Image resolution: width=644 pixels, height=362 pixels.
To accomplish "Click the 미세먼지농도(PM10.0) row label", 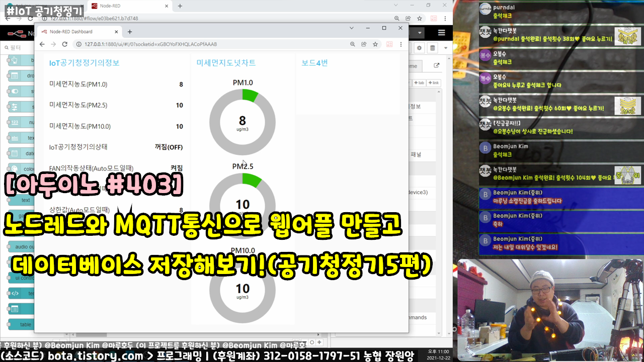I will click(x=80, y=126).
